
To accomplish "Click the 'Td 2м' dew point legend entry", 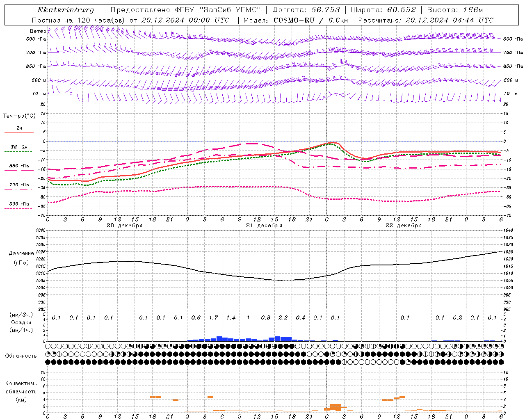I will click(19, 147).
